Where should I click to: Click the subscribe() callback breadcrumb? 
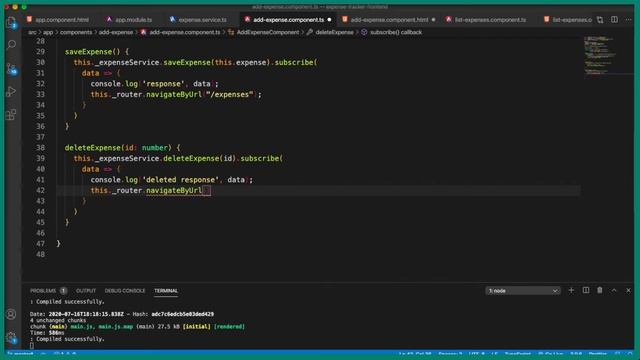(392, 32)
